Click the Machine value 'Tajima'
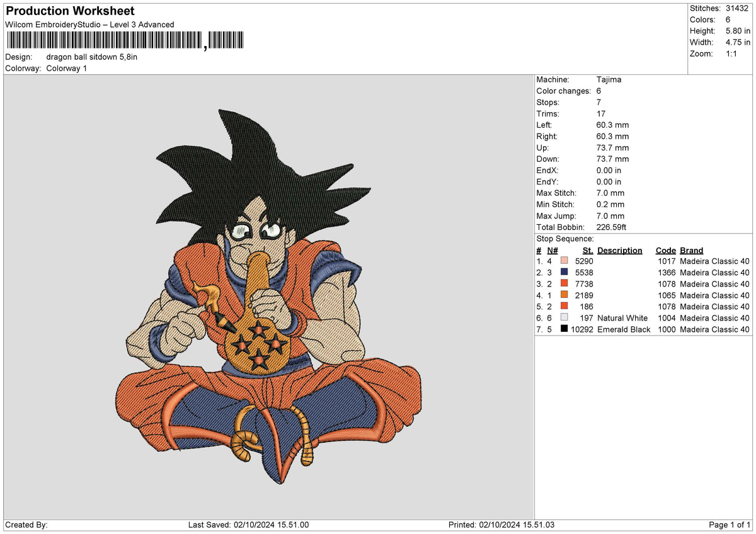This screenshot has height=534, width=756. tap(609, 79)
